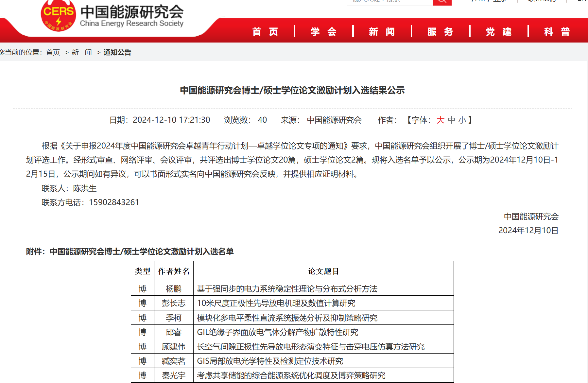Click 通知公告 in the breadcrumb trail

point(117,52)
